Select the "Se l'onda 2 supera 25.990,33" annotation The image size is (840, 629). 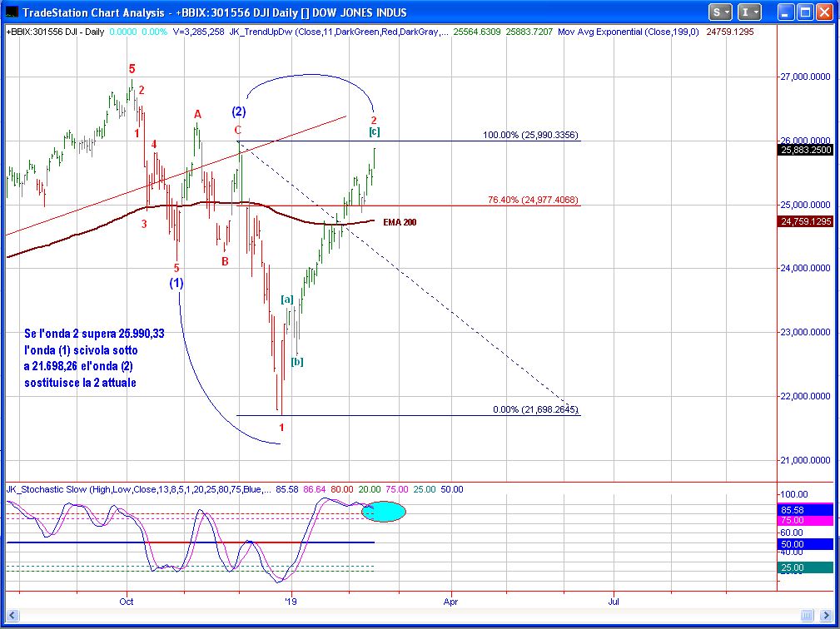(94, 334)
